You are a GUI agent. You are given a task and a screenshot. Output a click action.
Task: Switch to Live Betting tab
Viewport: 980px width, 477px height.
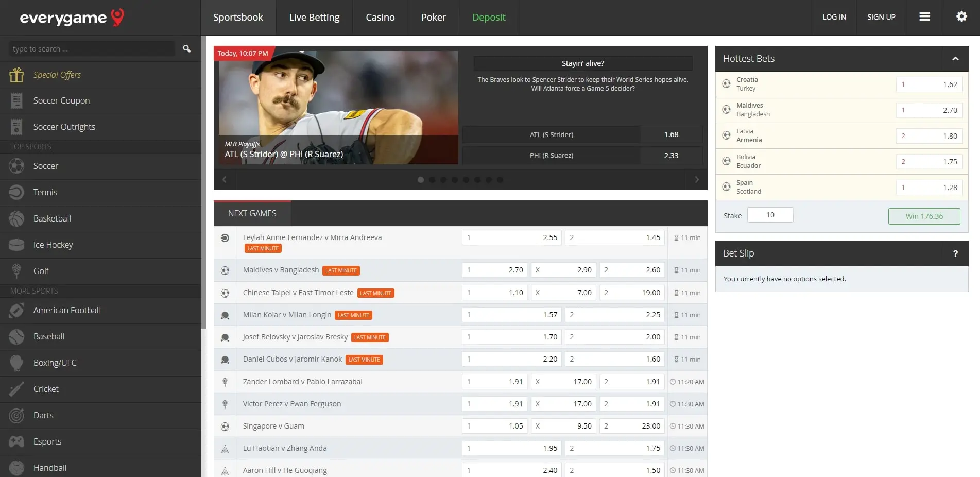pyautogui.click(x=314, y=18)
